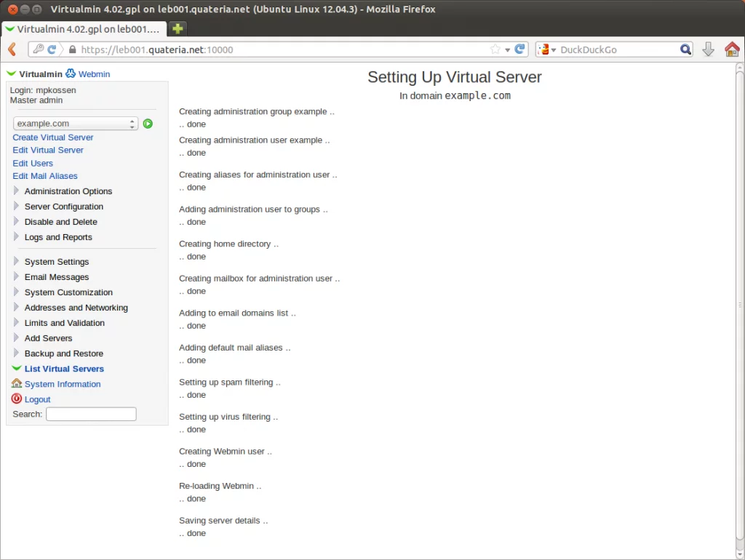The width and height of the screenshot is (745, 560).
Task: Click 'Setting Up Virtual Server' heading
Action: pyautogui.click(x=455, y=77)
